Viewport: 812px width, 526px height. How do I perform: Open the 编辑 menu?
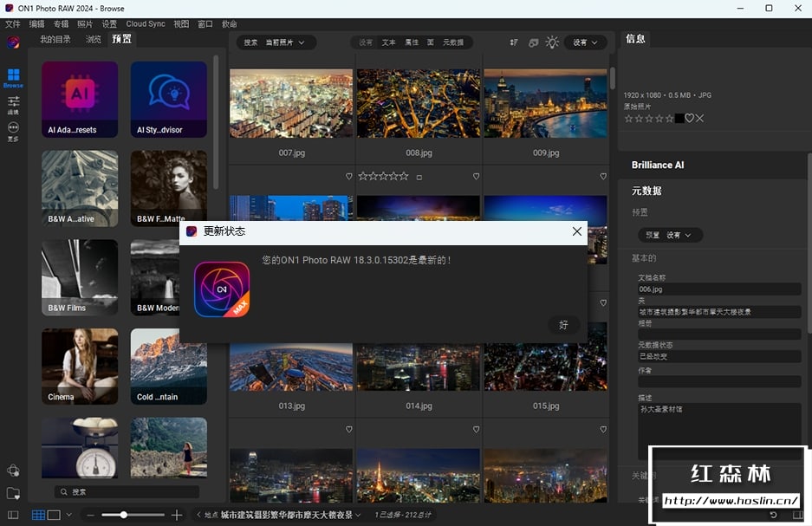(36, 23)
